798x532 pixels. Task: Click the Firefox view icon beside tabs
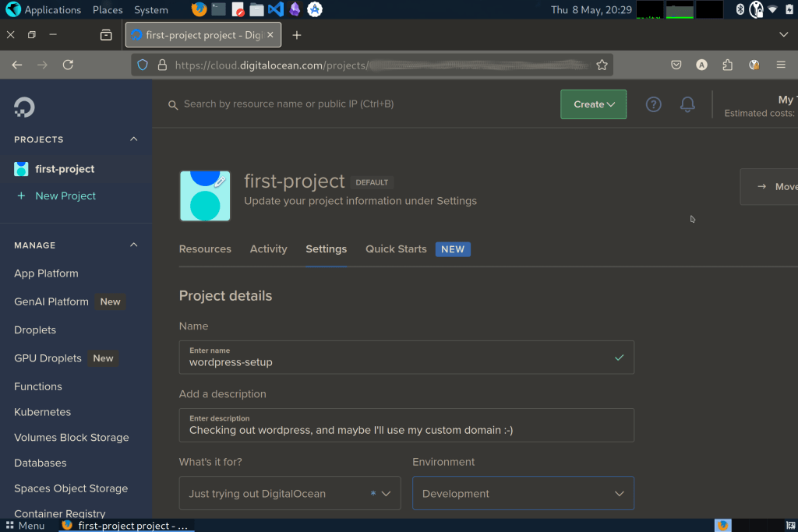[x=106, y=34]
